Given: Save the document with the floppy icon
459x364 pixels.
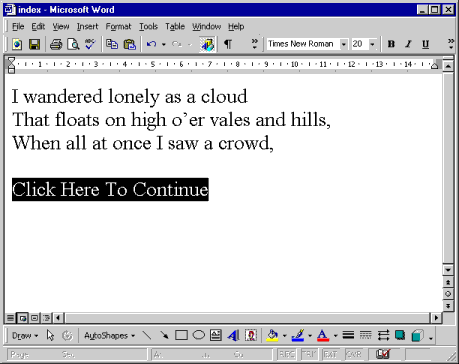Looking at the screenshot, I should pyautogui.click(x=34, y=44).
